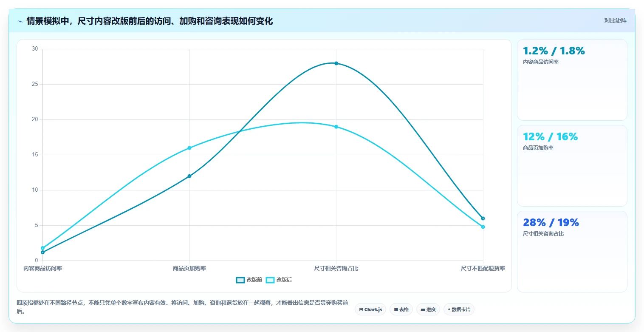
Task: Click the 改版后 legend color box
Action: [270, 280]
